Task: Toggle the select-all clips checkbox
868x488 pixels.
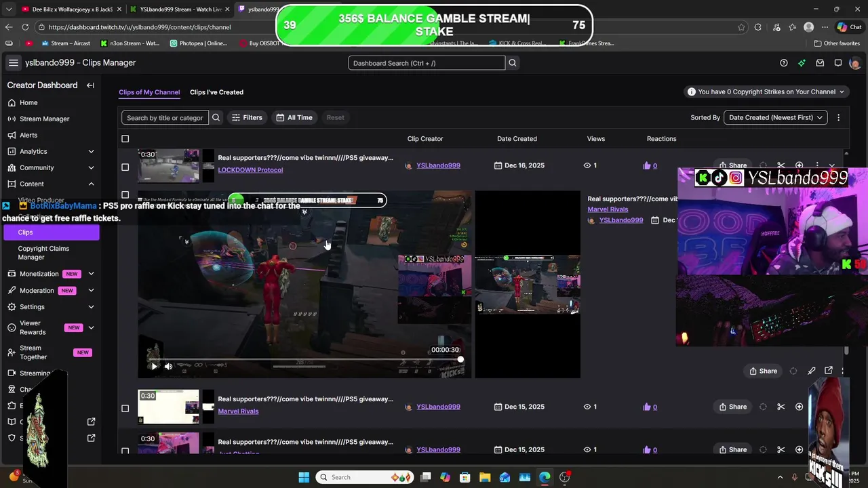Action: click(x=125, y=139)
